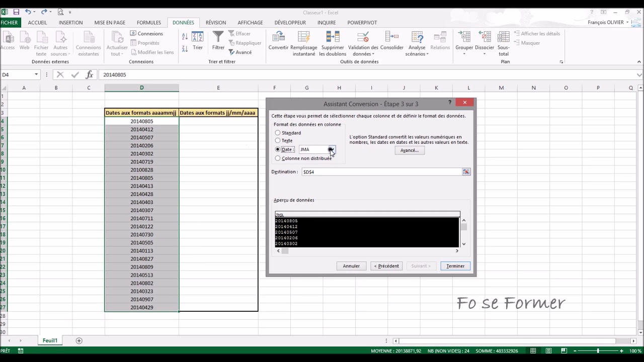Open the RÉVISION ribbon tab
This screenshot has height=362, width=644.
(216, 23)
